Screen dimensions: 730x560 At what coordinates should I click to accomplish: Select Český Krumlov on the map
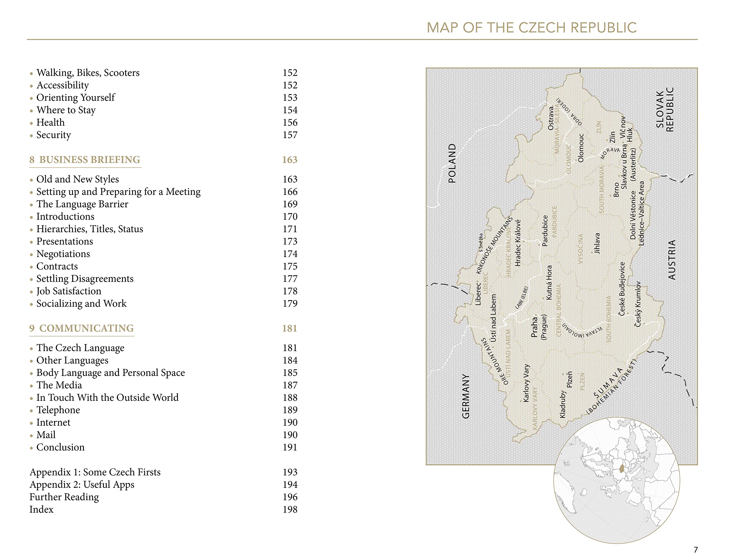638,304
